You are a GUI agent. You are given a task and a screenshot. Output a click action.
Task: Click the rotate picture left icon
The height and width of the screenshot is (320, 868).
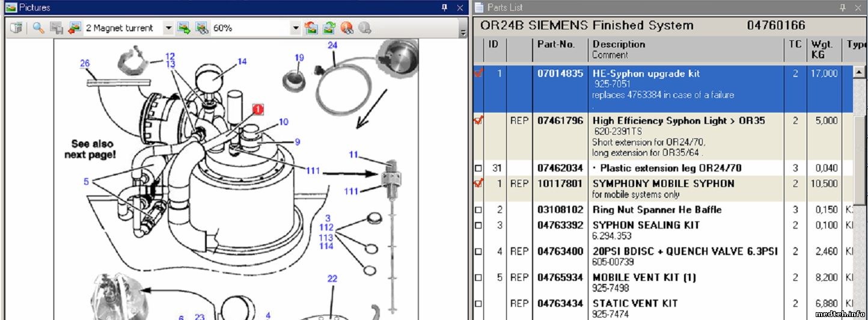pos(311,28)
